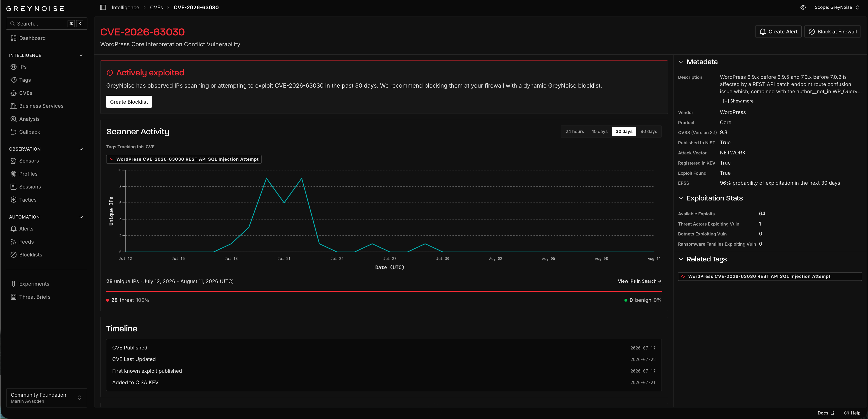Open Feeds RSS icon
The image size is (868, 419).
click(14, 242)
